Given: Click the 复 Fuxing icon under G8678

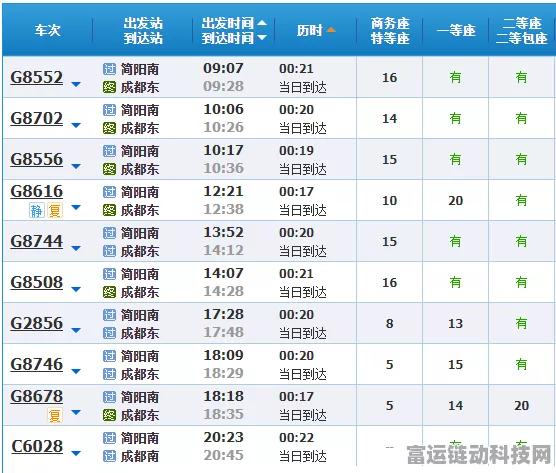Looking at the screenshot, I should pos(55,415).
